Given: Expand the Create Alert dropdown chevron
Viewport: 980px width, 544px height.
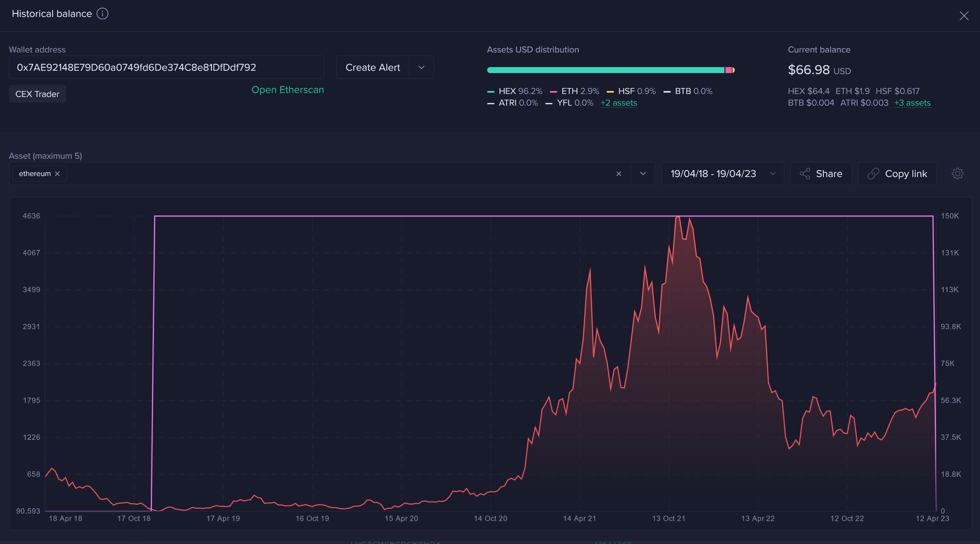Looking at the screenshot, I should pos(421,67).
